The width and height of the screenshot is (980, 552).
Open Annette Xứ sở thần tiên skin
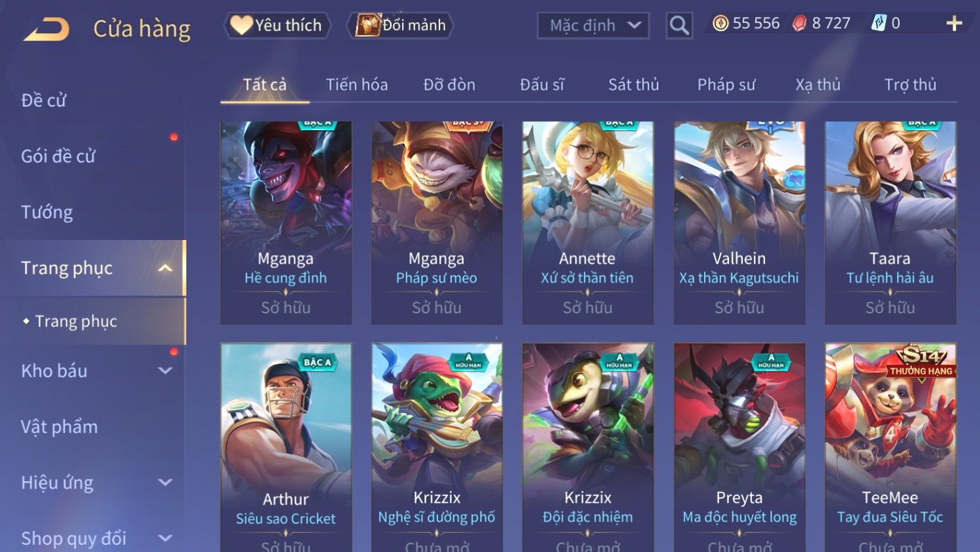click(x=588, y=222)
